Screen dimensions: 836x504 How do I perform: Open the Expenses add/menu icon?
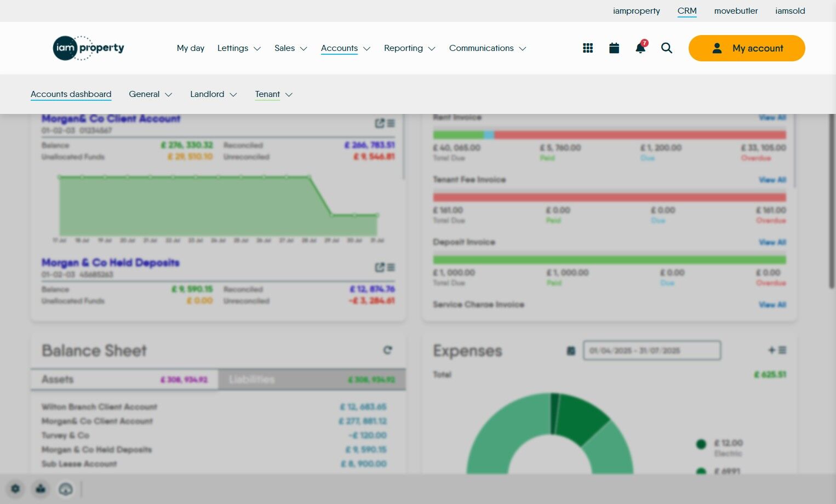[x=777, y=350]
